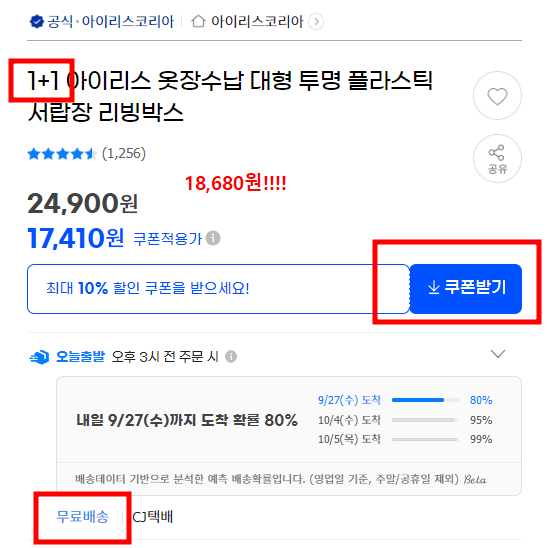Expand the delivery details chevron

point(498,354)
